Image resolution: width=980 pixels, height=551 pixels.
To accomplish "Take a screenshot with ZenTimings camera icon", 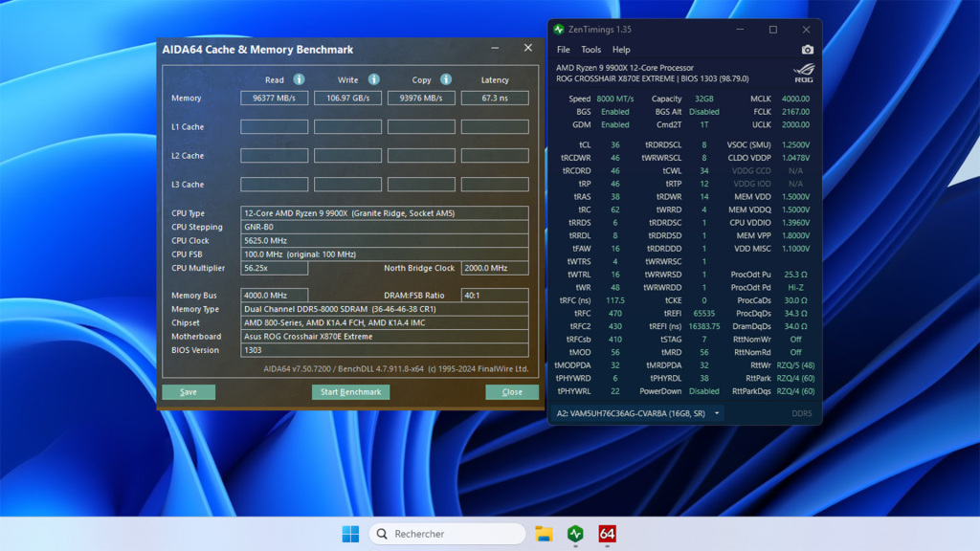I will [x=808, y=50].
